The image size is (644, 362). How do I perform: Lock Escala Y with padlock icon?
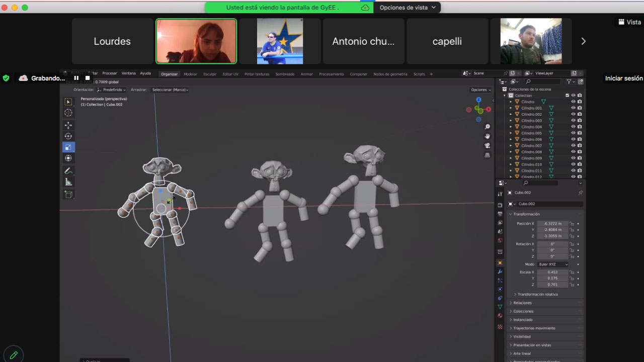(x=572, y=278)
